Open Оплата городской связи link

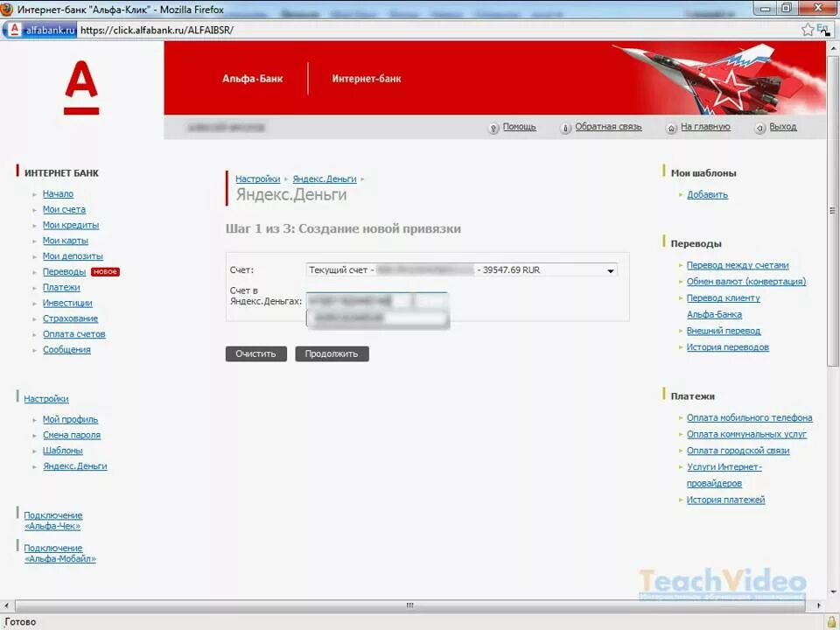coord(738,451)
